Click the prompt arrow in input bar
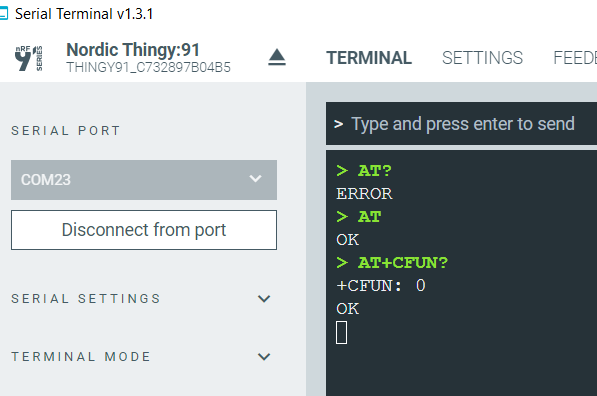Screen dimensions: 597x396 point(338,124)
